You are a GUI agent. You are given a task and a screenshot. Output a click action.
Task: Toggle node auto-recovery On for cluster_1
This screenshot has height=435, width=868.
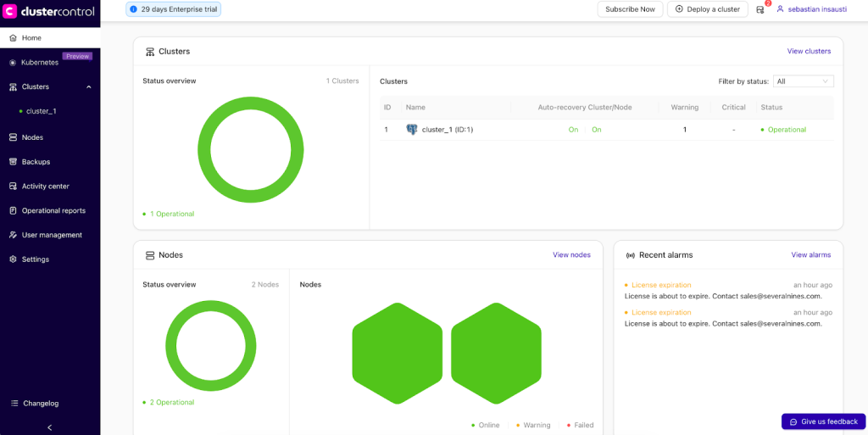[x=597, y=130]
